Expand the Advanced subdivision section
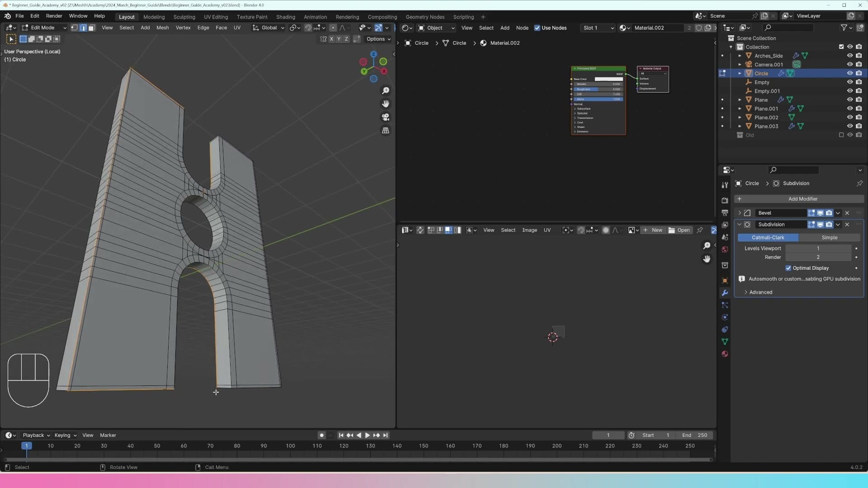 coord(760,292)
